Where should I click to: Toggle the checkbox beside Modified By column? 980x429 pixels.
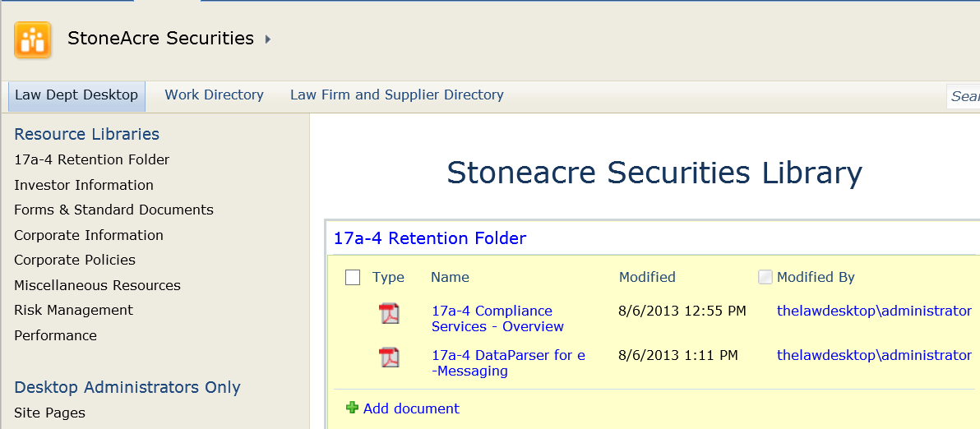765,278
